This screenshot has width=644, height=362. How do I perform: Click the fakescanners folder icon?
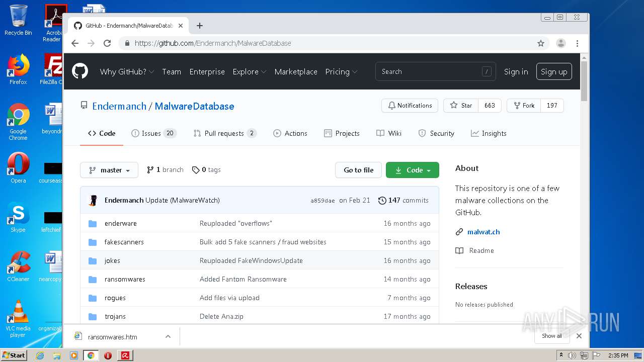(x=93, y=242)
